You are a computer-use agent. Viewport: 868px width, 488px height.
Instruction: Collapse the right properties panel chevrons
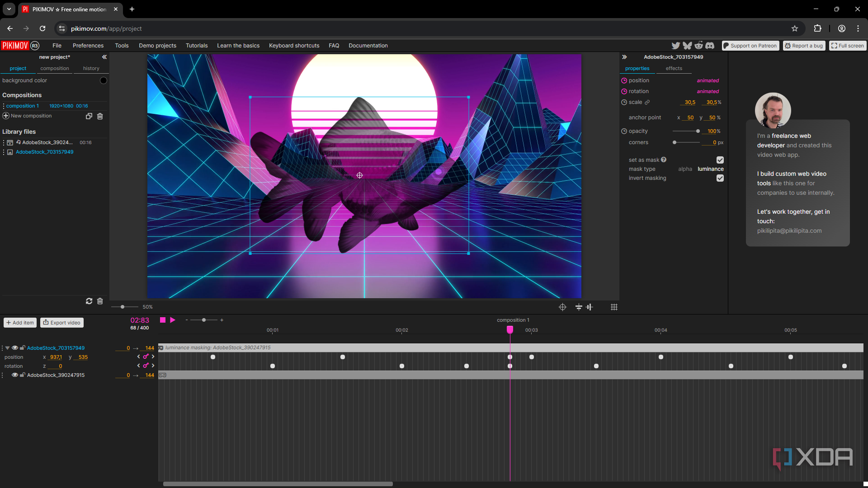624,57
